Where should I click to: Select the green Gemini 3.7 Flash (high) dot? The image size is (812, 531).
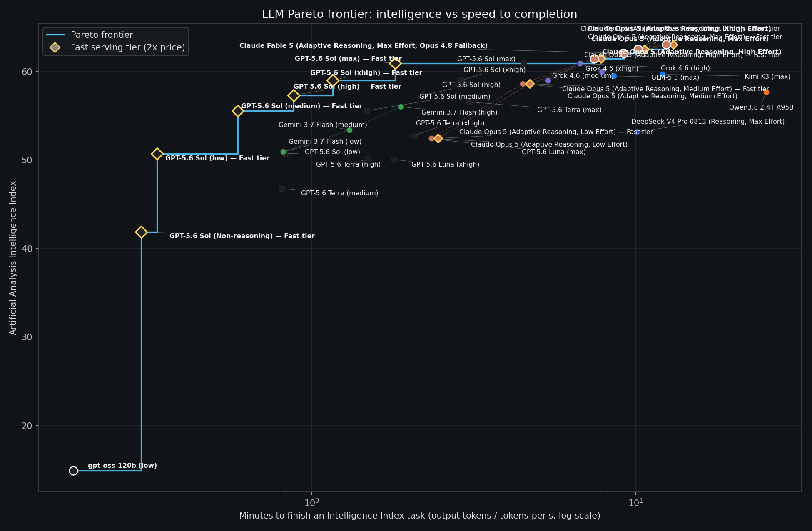click(401, 107)
